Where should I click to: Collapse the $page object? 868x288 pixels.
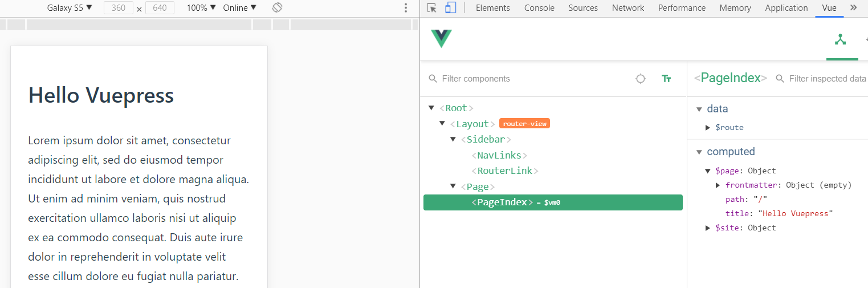tap(708, 171)
